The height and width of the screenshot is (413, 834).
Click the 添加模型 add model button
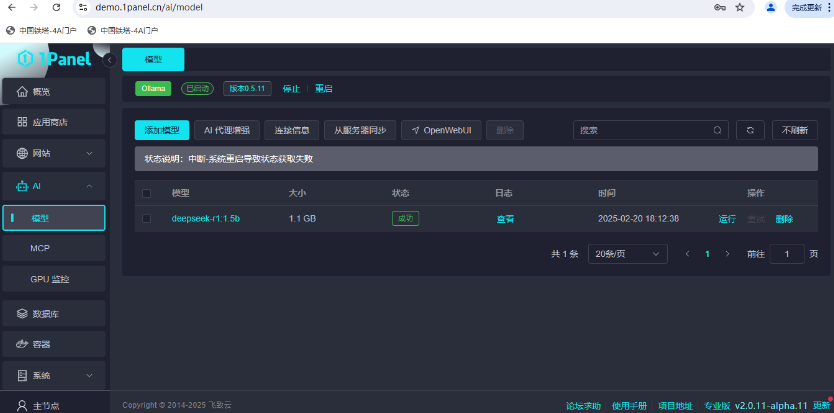tap(162, 130)
